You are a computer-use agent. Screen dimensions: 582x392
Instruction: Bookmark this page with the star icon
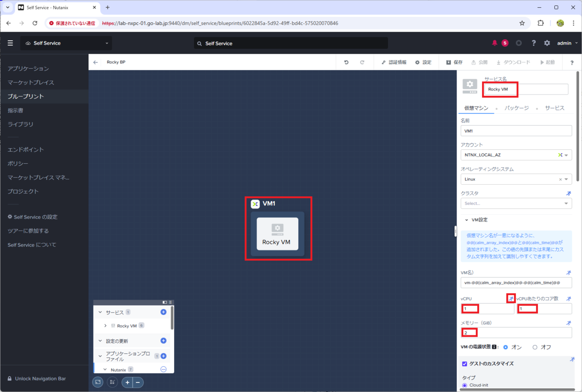click(522, 23)
